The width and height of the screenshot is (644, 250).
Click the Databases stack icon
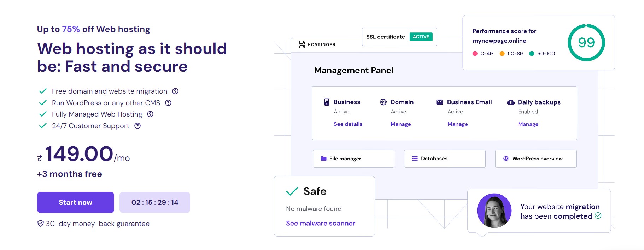415,159
